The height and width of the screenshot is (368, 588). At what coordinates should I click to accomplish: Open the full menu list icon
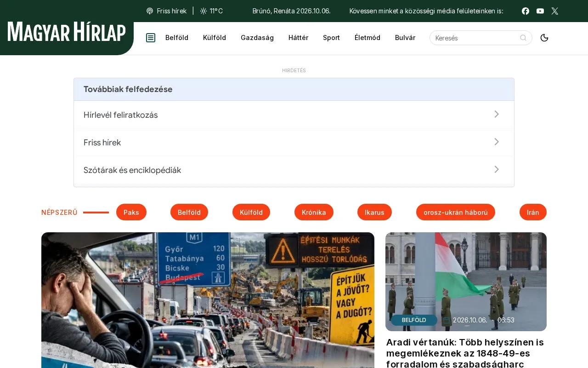pyautogui.click(x=151, y=38)
